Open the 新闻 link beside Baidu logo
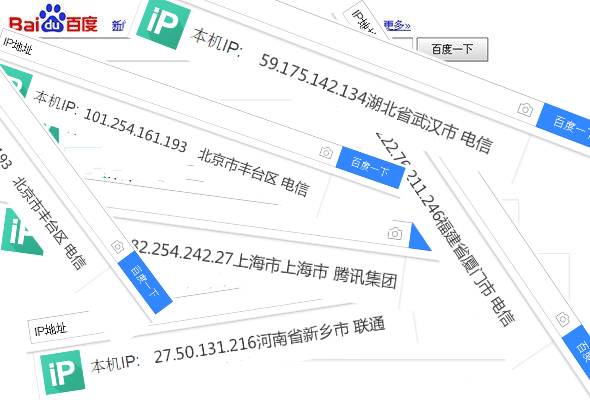The width and height of the screenshot is (590, 400). 119,25
